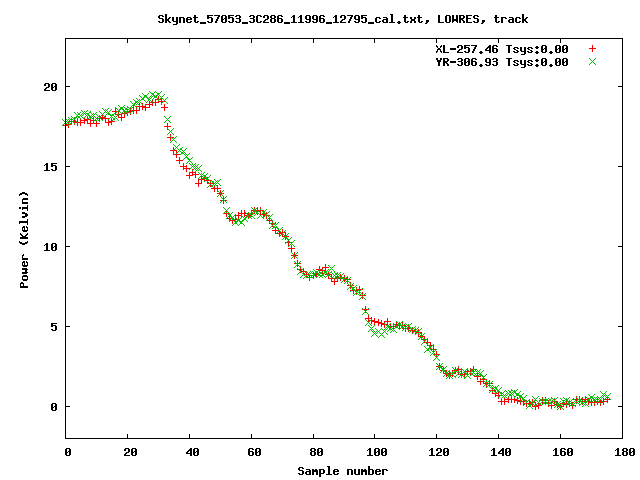This screenshot has height=480, width=640.
Task: Click the x-axis tick label 80
Action: pyautogui.click(x=316, y=452)
